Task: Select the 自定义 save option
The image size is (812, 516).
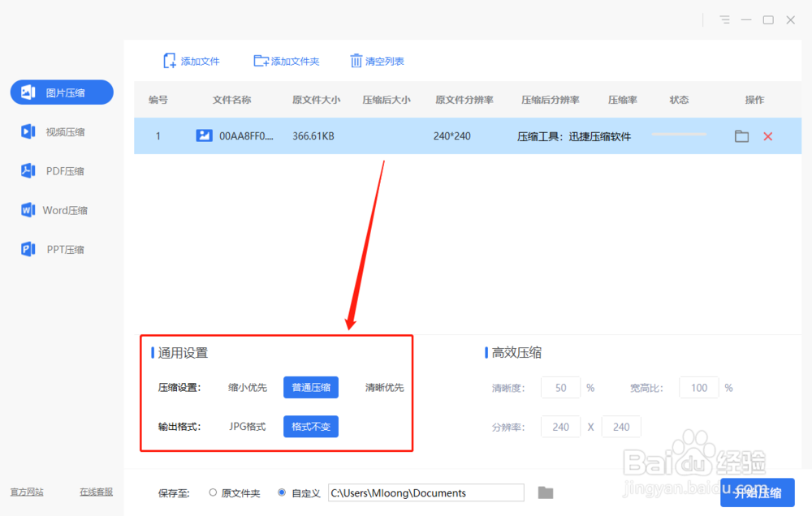Action: (x=282, y=492)
